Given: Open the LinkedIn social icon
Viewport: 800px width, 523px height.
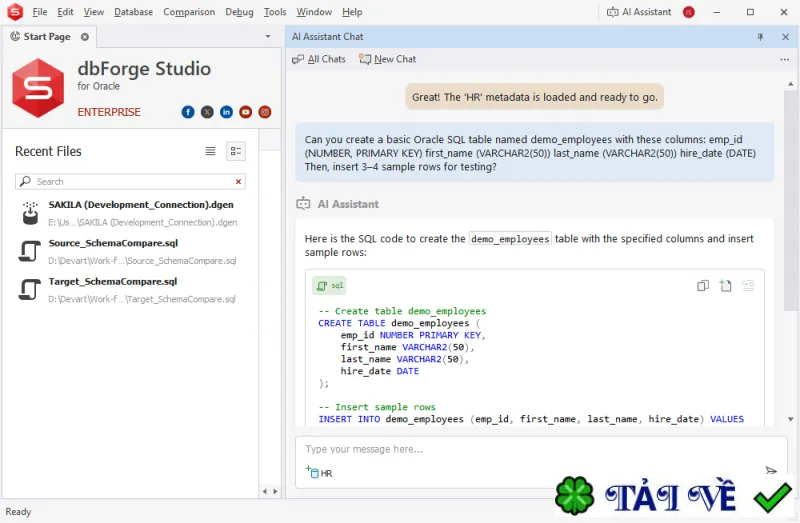Looking at the screenshot, I should point(226,112).
